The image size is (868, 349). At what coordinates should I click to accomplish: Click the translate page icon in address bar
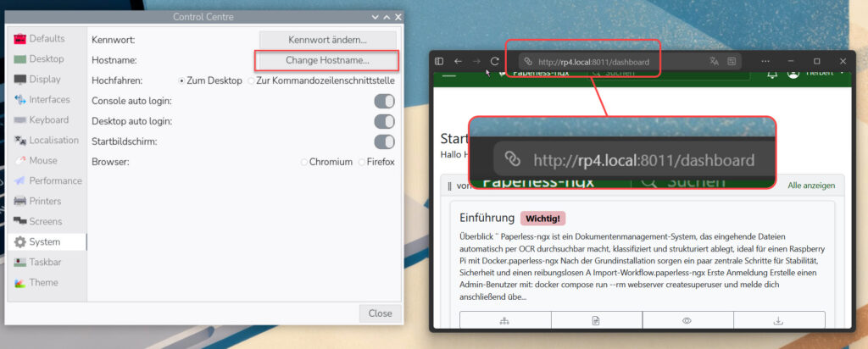(714, 62)
